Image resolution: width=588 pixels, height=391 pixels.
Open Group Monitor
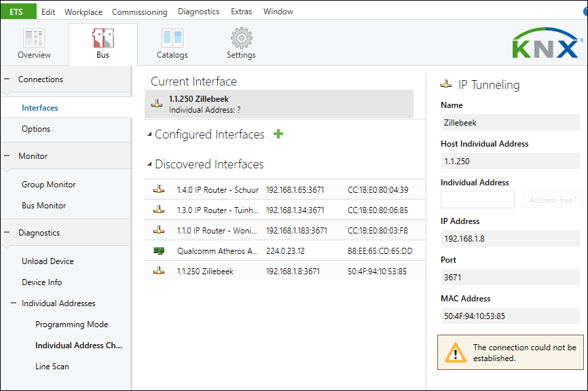click(x=48, y=185)
